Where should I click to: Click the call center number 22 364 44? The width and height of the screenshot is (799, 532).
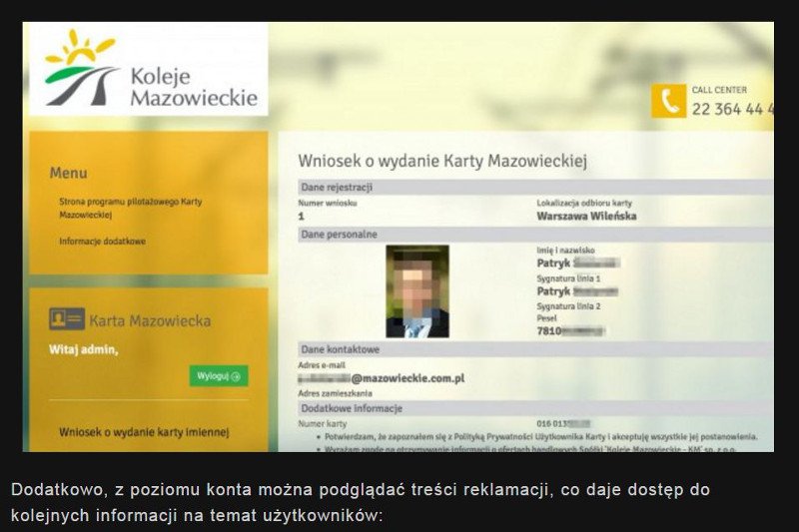click(733, 109)
